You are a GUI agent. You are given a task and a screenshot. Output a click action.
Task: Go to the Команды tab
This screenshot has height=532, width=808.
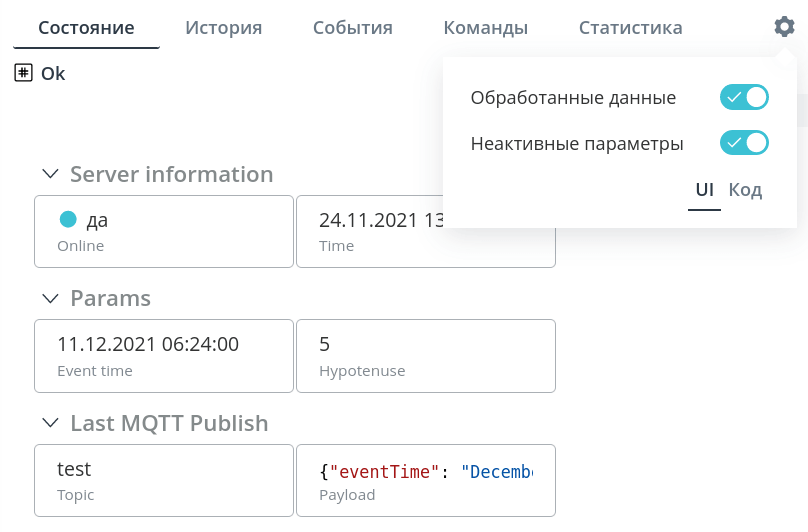pos(485,27)
